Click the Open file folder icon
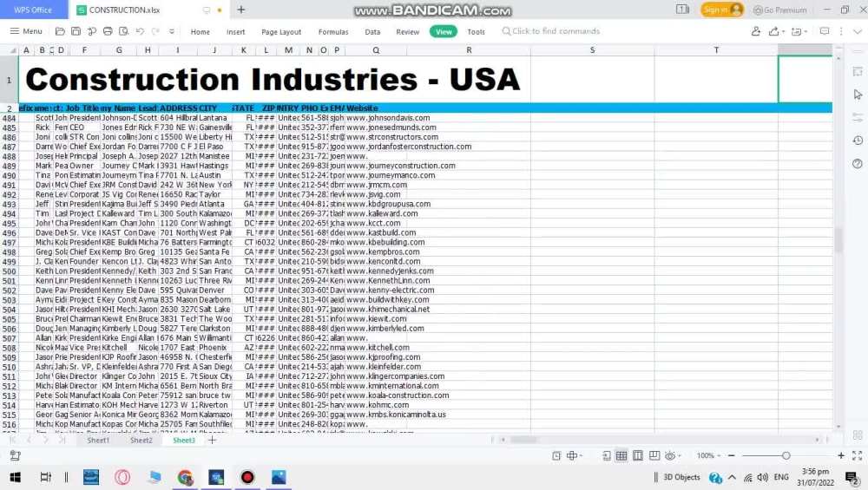Viewport: 868px width, 490px height. point(61,31)
